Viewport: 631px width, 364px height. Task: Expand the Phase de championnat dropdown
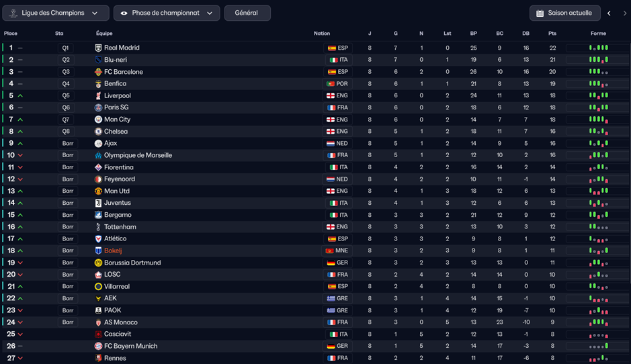pos(166,13)
